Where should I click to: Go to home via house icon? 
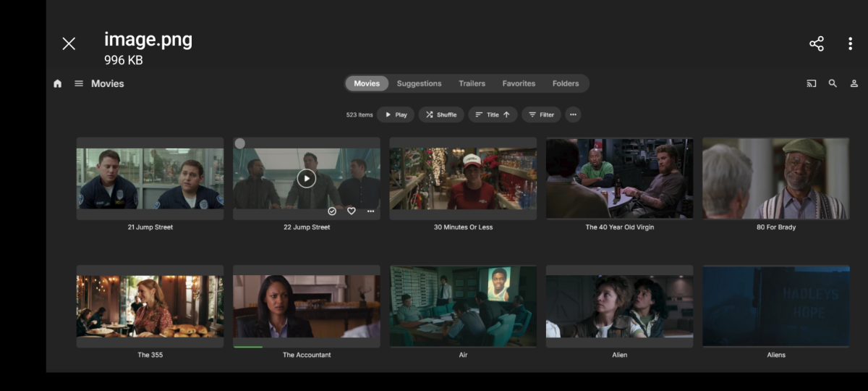[x=58, y=83]
